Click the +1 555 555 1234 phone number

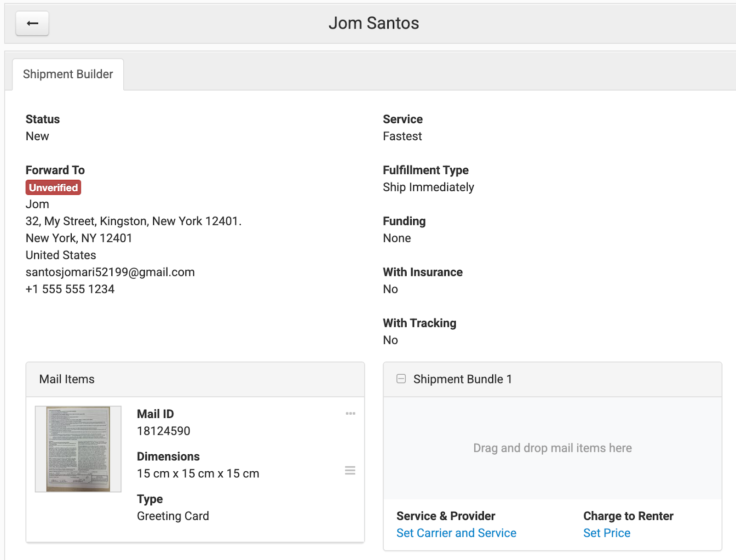tap(70, 289)
